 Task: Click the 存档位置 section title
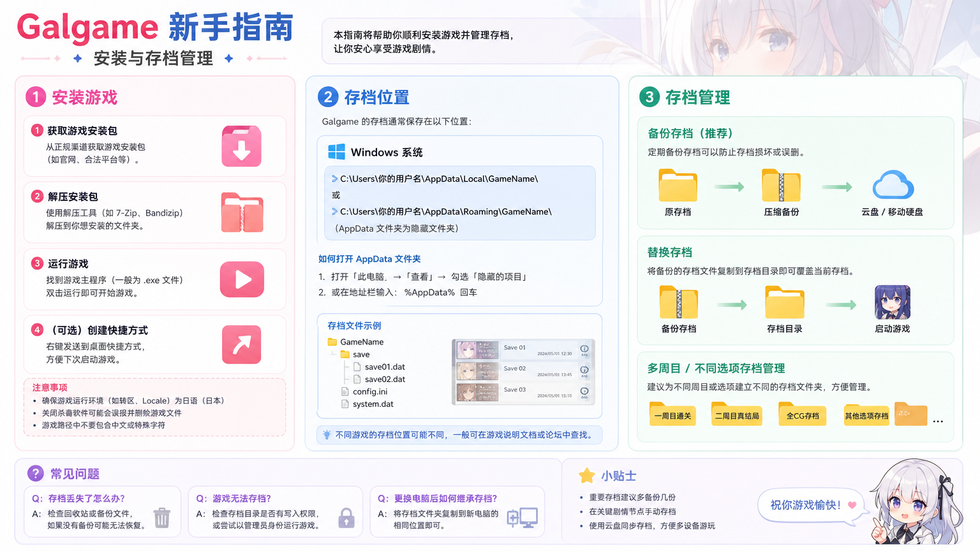pyautogui.click(x=376, y=98)
